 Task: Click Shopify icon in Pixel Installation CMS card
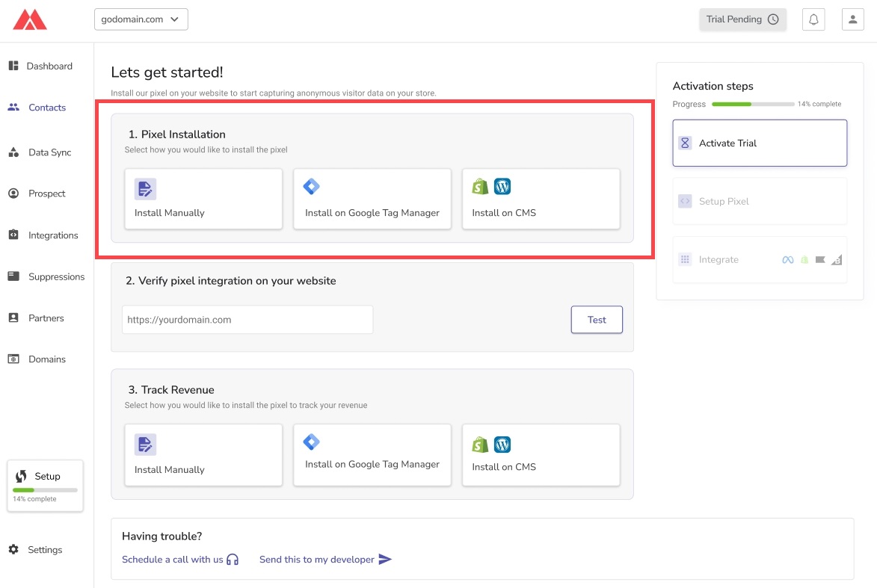point(481,186)
